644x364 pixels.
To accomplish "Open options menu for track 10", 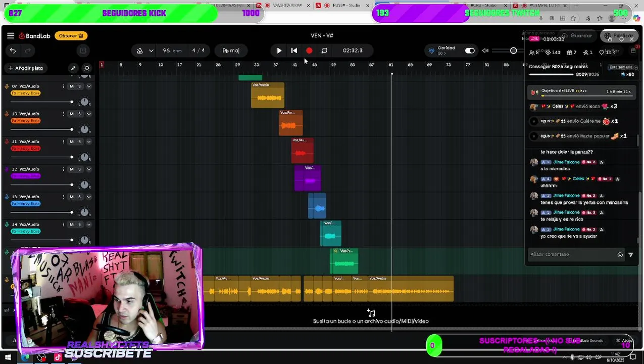I will pos(63,114).
